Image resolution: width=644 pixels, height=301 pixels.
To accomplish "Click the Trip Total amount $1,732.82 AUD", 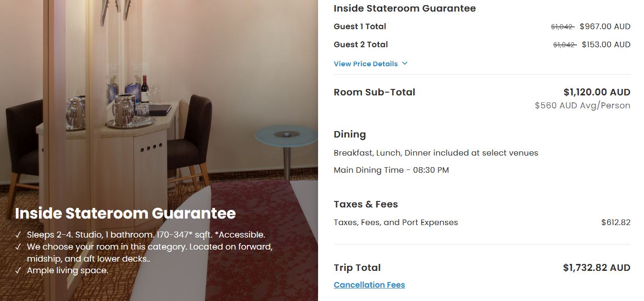I will (x=597, y=268).
